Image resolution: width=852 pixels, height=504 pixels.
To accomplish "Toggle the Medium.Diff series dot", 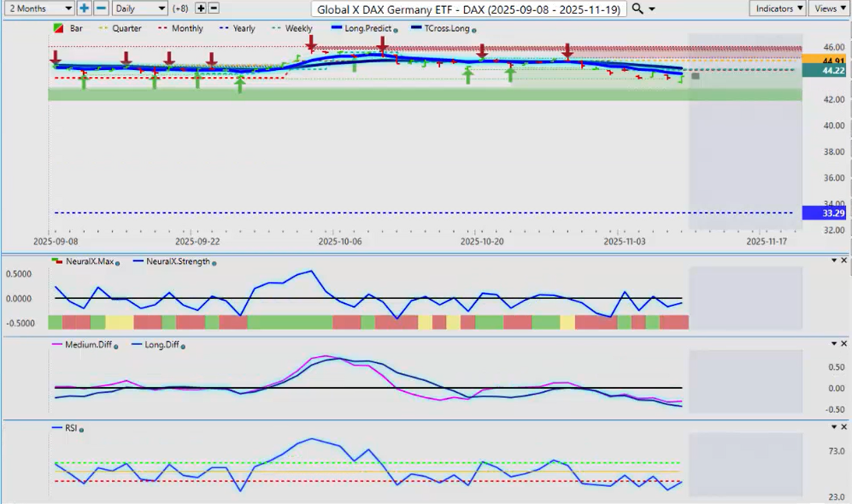I will click(115, 345).
